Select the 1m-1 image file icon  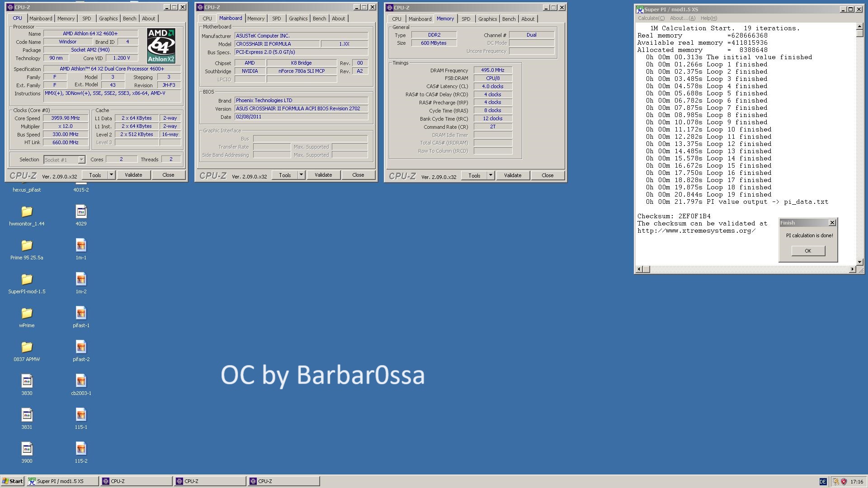81,245
